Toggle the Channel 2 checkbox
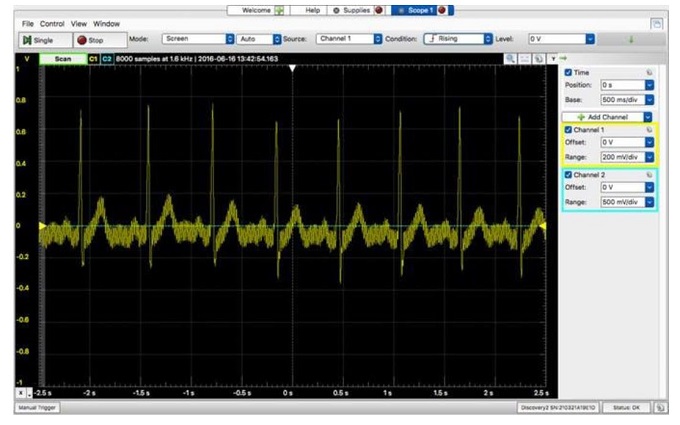This screenshot has height=425, width=680. tap(569, 174)
